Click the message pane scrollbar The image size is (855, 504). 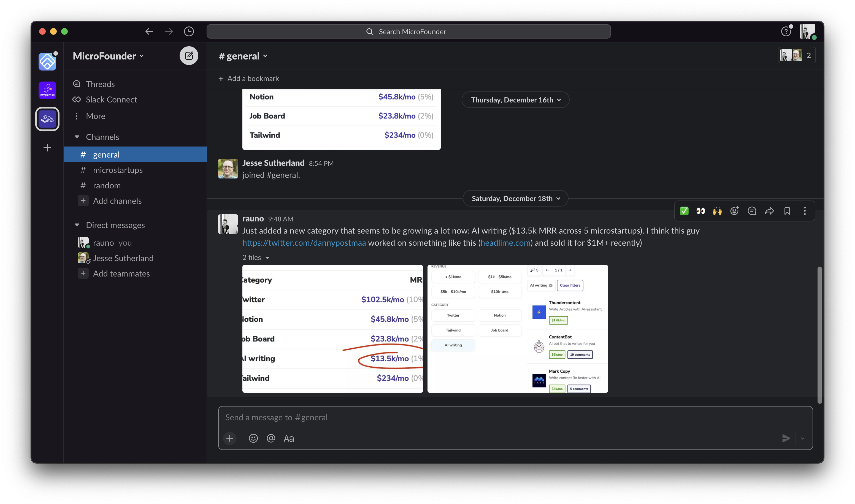[x=819, y=335]
